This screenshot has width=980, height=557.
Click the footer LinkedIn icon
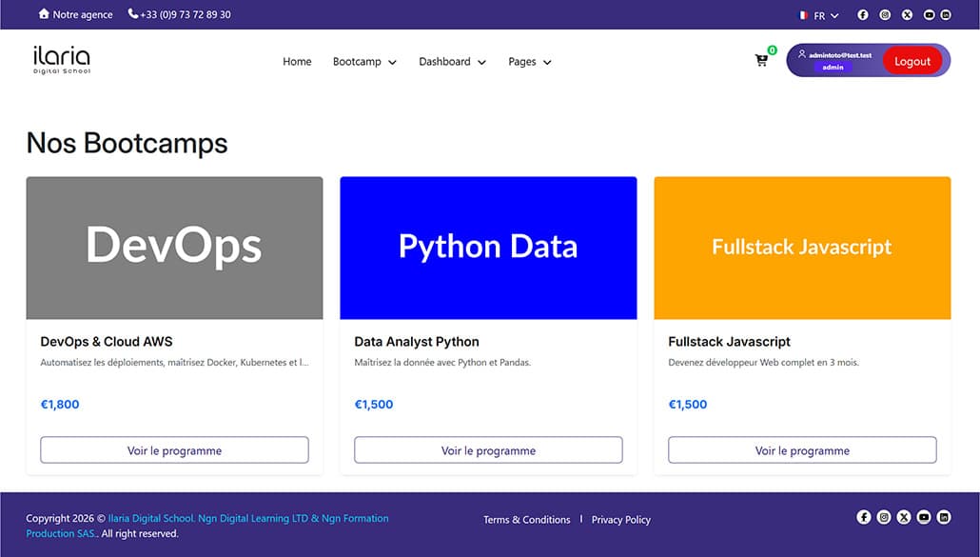tap(944, 517)
